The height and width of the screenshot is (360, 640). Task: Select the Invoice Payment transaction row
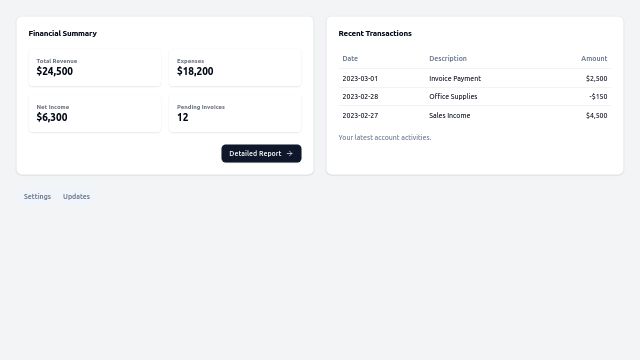coord(475,78)
